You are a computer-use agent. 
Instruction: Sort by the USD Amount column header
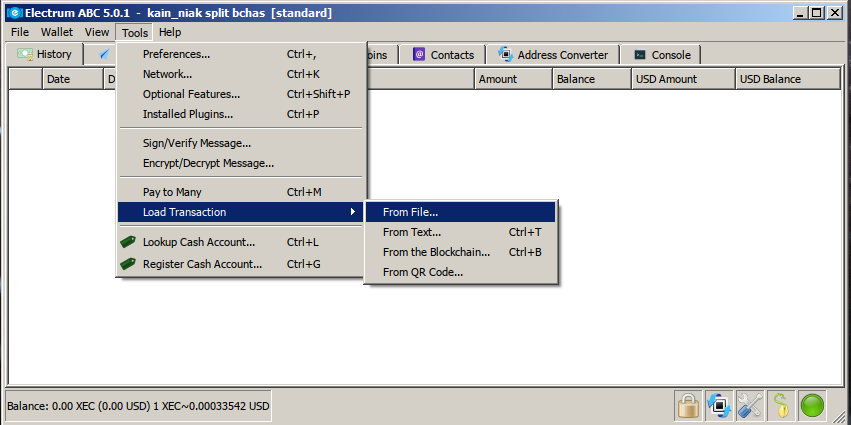(683, 79)
